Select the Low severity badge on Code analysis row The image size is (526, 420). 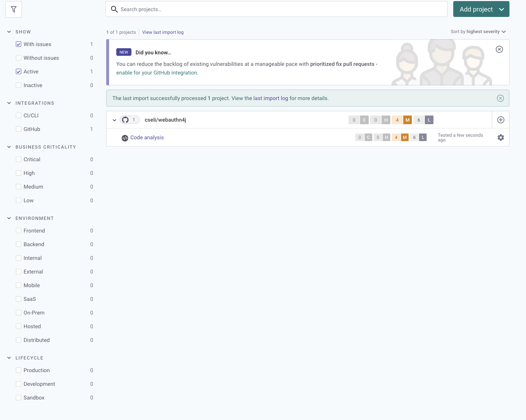(423, 137)
